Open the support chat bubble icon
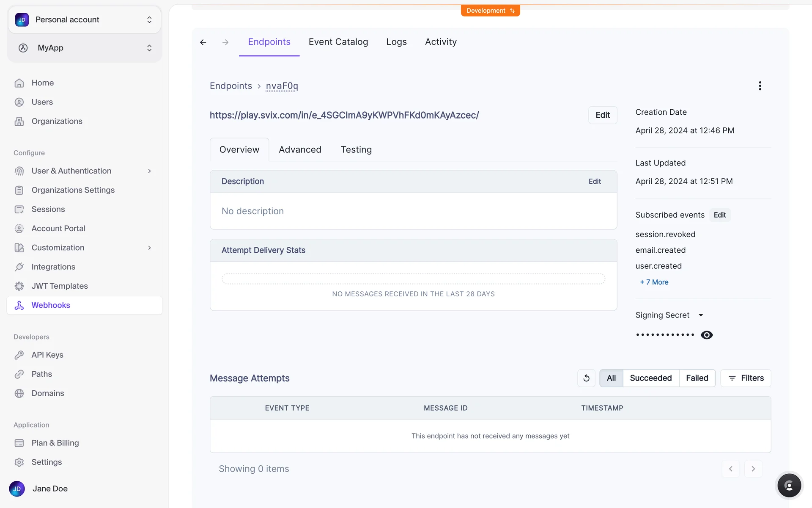This screenshot has height=508, width=812. pos(789,485)
